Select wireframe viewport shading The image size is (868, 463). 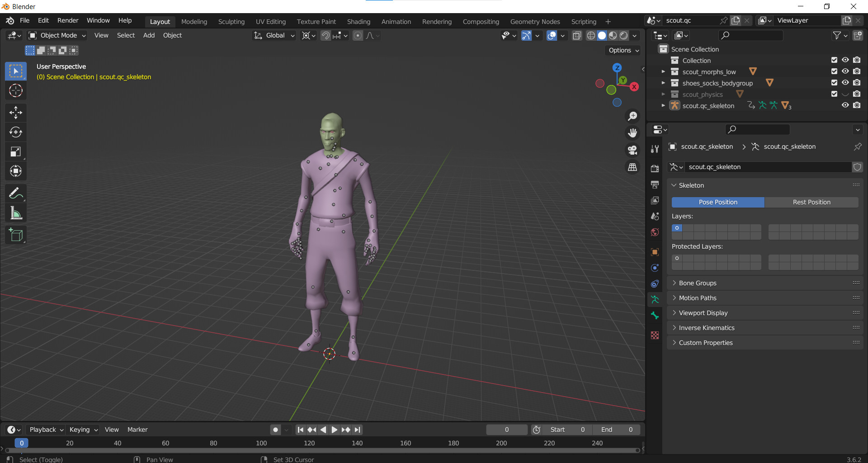[x=591, y=36]
